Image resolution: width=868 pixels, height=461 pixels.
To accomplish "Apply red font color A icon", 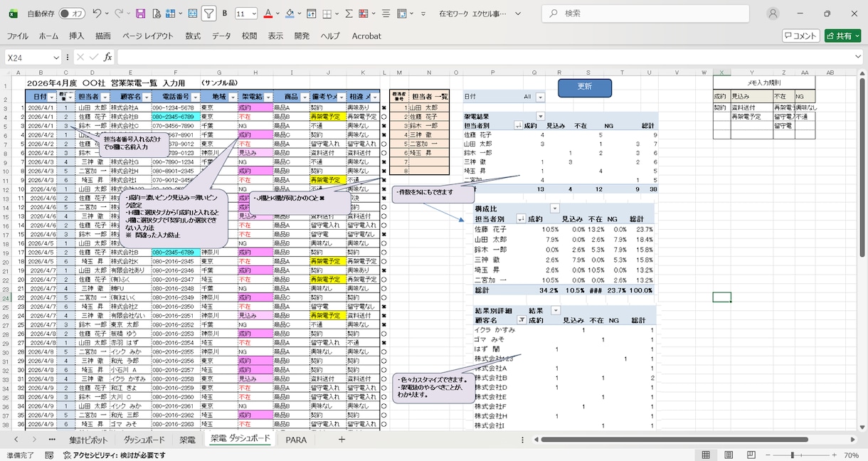I will coord(268,14).
